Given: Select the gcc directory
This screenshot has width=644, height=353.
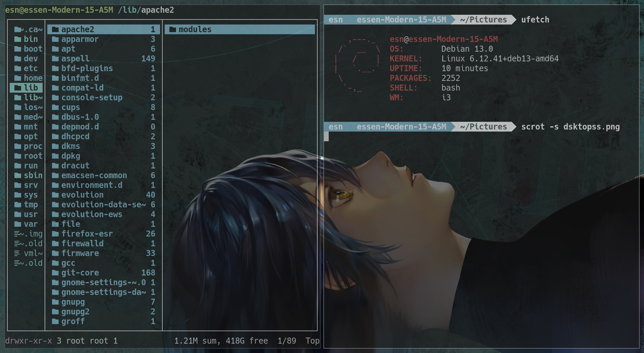Looking at the screenshot, I should (x=104, y=263).
